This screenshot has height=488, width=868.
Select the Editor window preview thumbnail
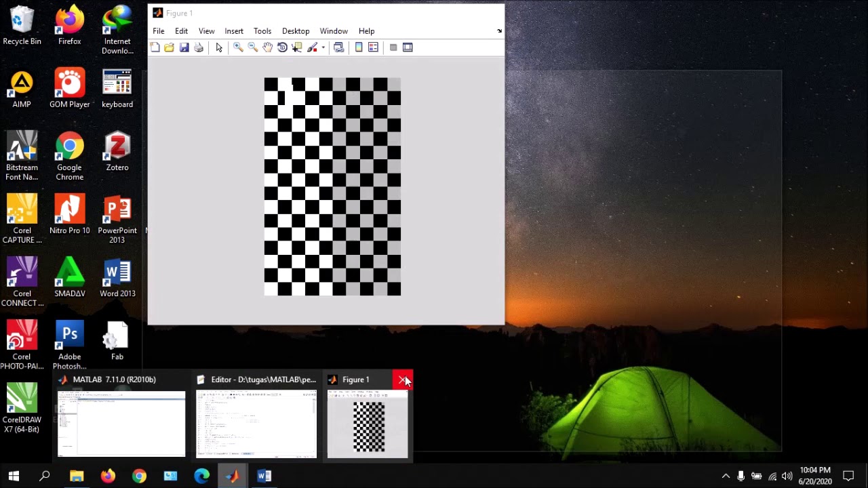click(256, 415)
